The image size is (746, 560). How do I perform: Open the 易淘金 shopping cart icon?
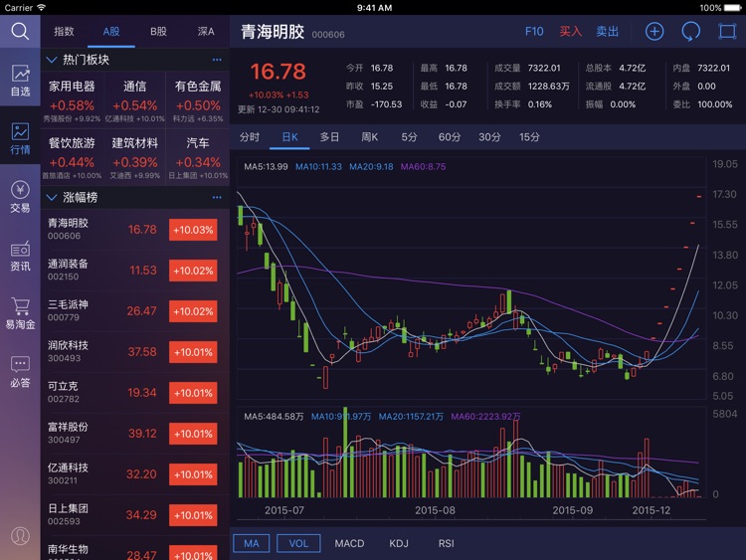point(20,314)
